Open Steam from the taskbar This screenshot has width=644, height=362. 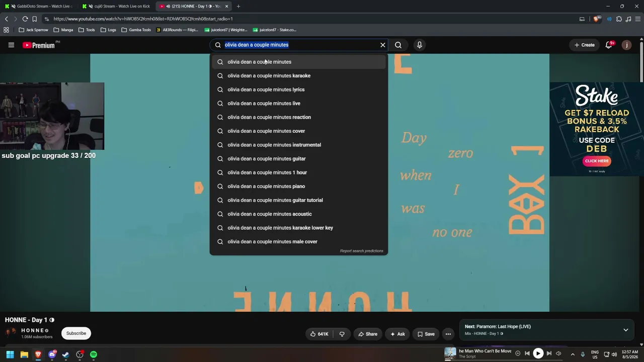pos(65,354)
